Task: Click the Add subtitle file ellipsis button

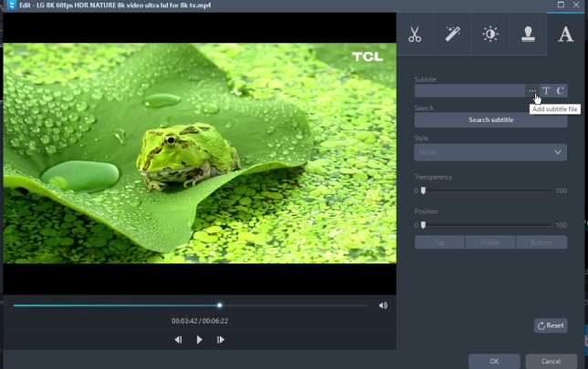Action: point(532,91)
